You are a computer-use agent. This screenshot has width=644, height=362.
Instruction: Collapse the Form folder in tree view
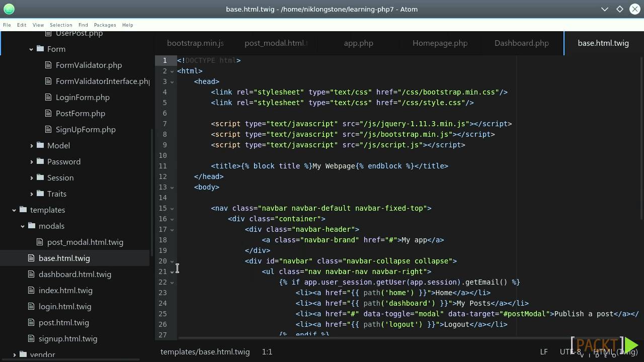pyautogui.click(x=31, y=49)
